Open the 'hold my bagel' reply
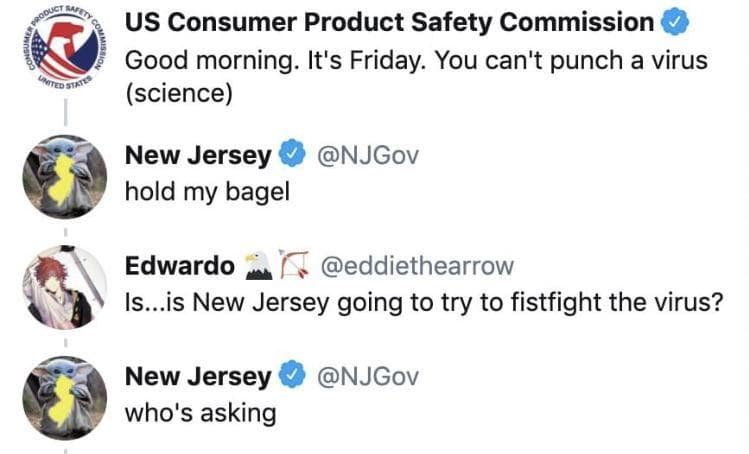This screenshot has width=749, height=454. point(206,190)
